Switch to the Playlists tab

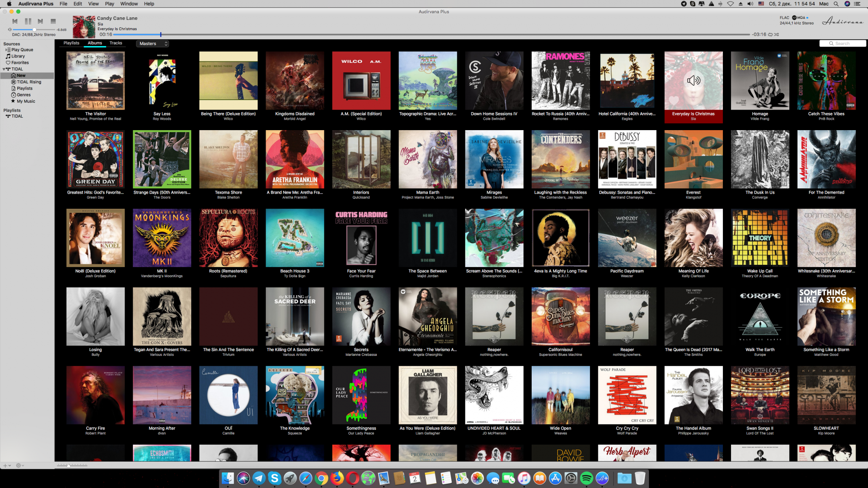(71, 43)
